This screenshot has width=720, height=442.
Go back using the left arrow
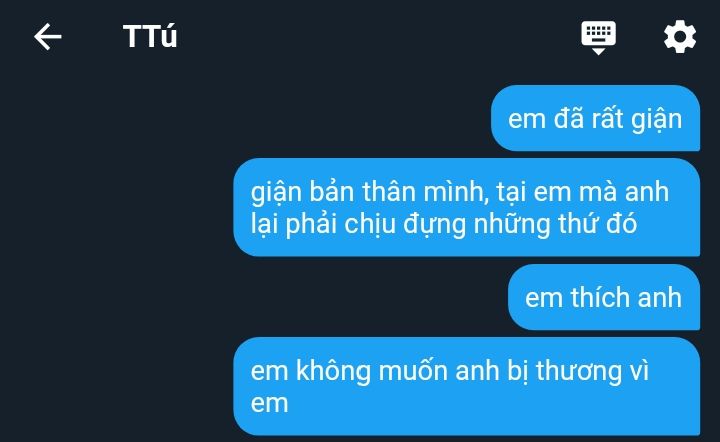pyautogui.click(x=47, y=37)
